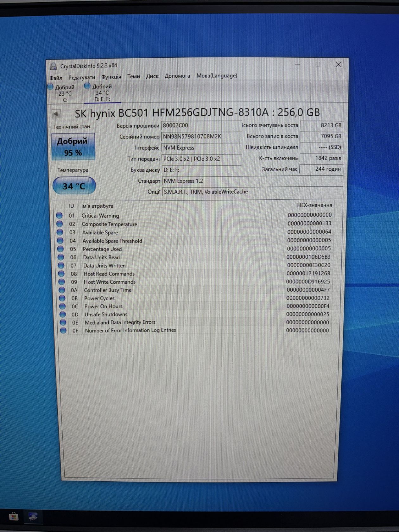The image size is (399, 532).
Task: Click status circle for Percentage Used
Action: [x=60, y=249]
